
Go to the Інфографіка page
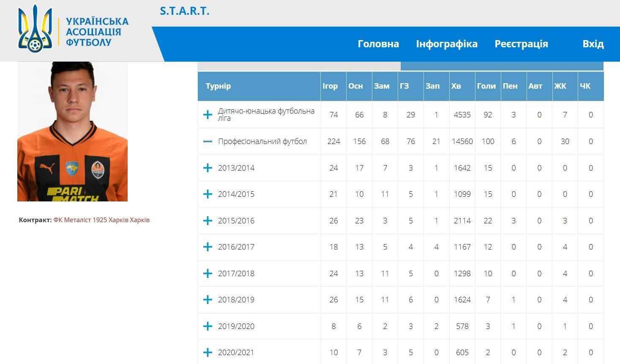tap(446, 44)
